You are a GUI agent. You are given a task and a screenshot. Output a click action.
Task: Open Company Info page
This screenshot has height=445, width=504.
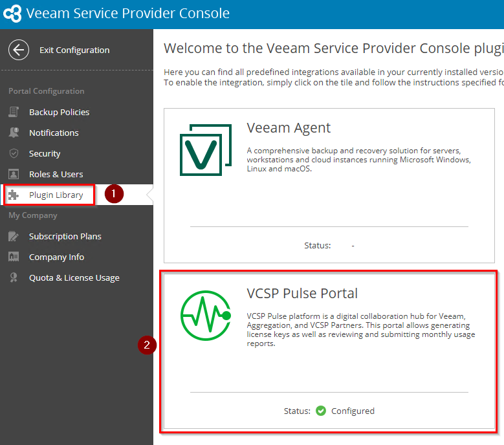pyautogui.click(x=56, y=257)
